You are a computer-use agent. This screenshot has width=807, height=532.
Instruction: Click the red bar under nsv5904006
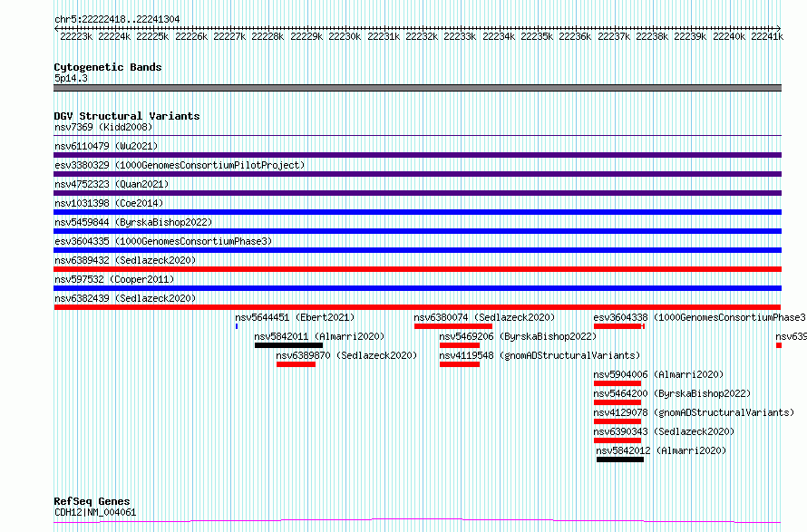pyautogui.click(x=617, y=383)
